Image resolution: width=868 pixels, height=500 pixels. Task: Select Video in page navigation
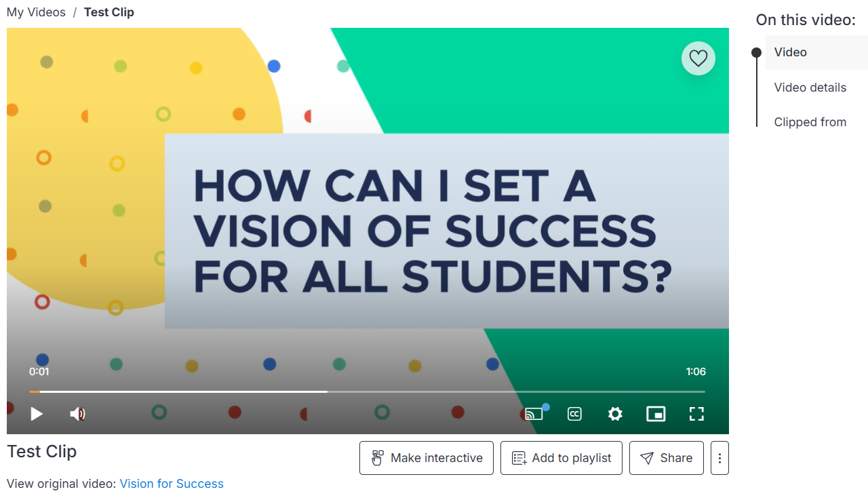(790, 52)
